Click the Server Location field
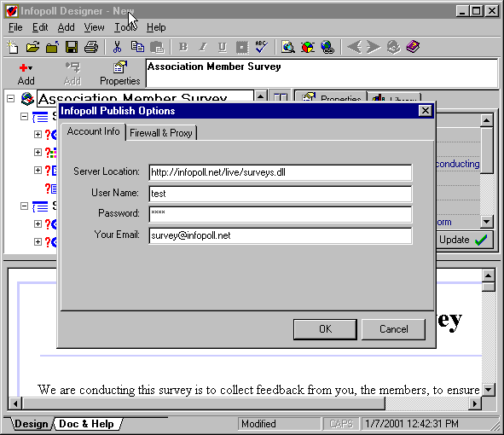The image size is (504, 435). click(x=281, y=172)
